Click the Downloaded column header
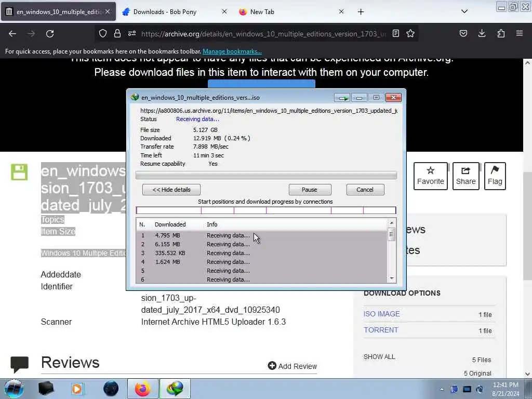This screenshot has width=532, height=399. [170, 224]
